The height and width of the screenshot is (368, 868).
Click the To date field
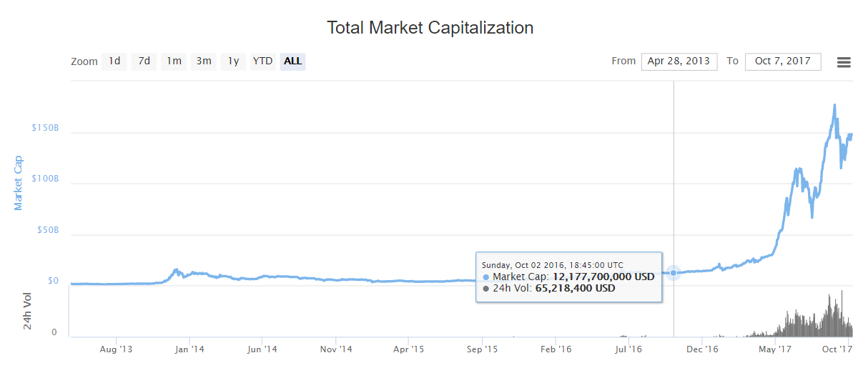[x=782, y=61]
